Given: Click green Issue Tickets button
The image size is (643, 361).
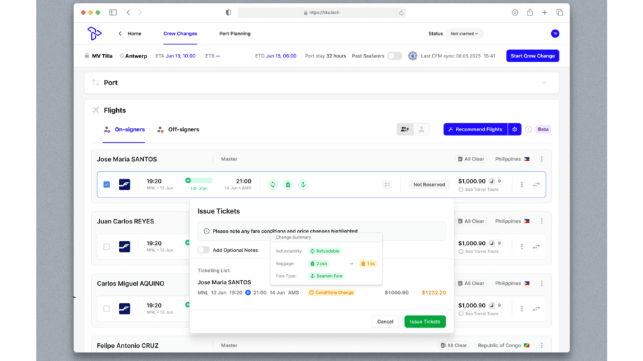Looking at the screenshot, I should pyautogui.click(x=425, y=322).
